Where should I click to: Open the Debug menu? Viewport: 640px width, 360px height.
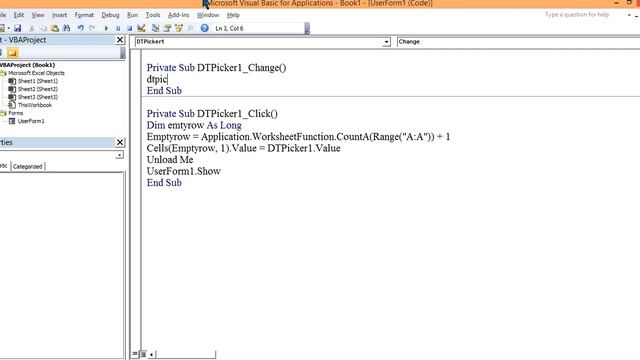[110, 15]
